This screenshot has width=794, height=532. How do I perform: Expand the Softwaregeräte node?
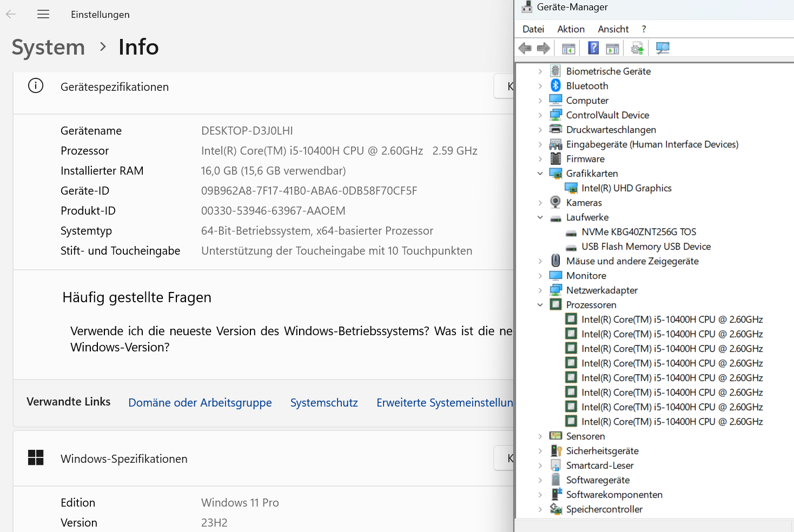(540, 480)
